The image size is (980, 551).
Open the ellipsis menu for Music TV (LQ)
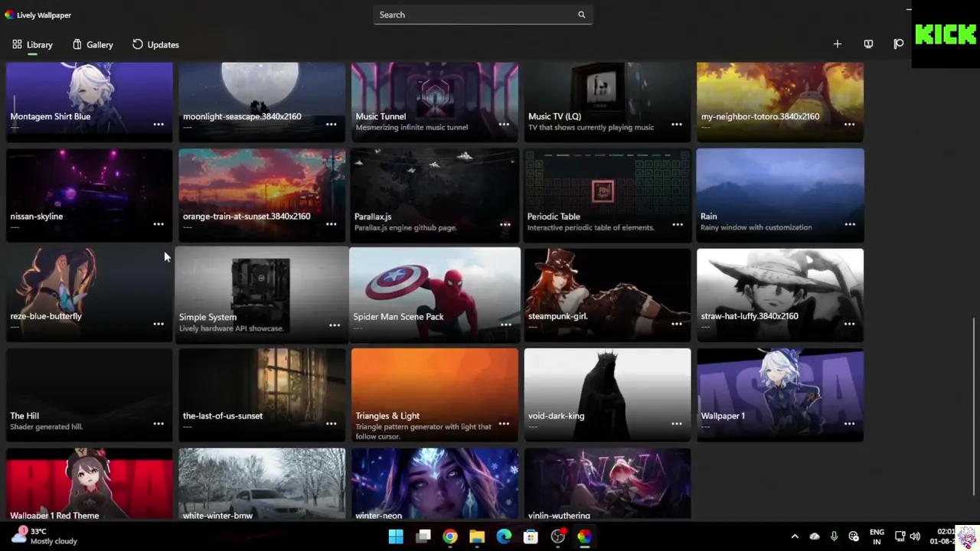677,124
